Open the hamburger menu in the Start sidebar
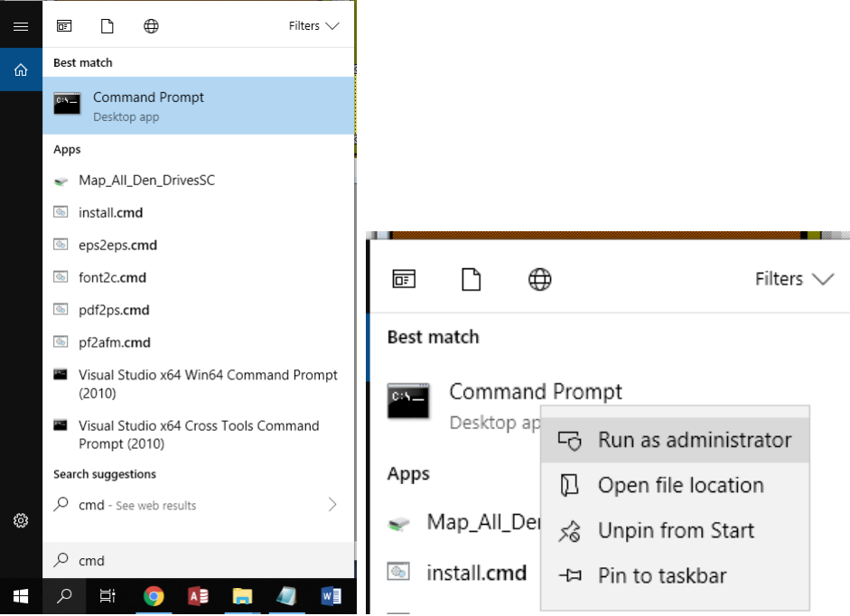The image size is (850, 616). 21,26
